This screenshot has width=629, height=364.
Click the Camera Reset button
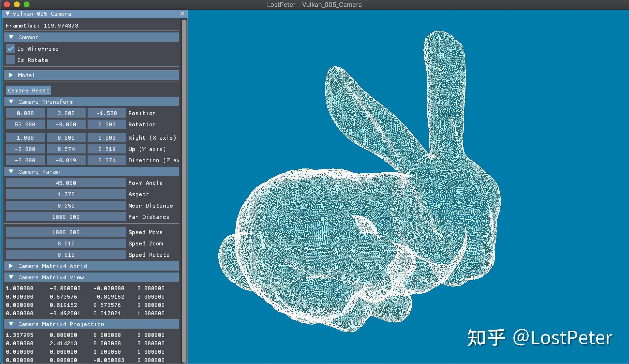tap(29, 90)
